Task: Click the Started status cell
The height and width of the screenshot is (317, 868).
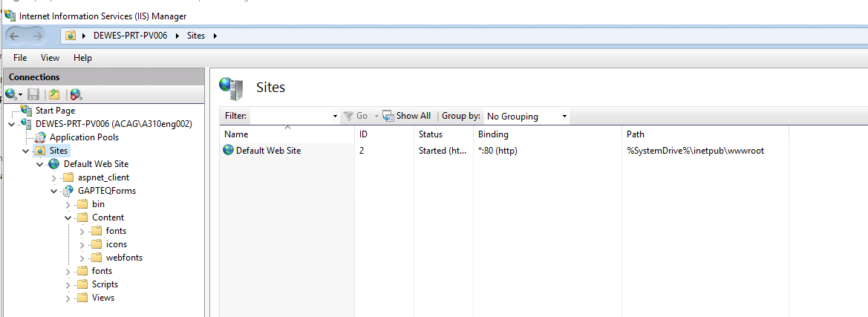Action: tap(443, 151)
